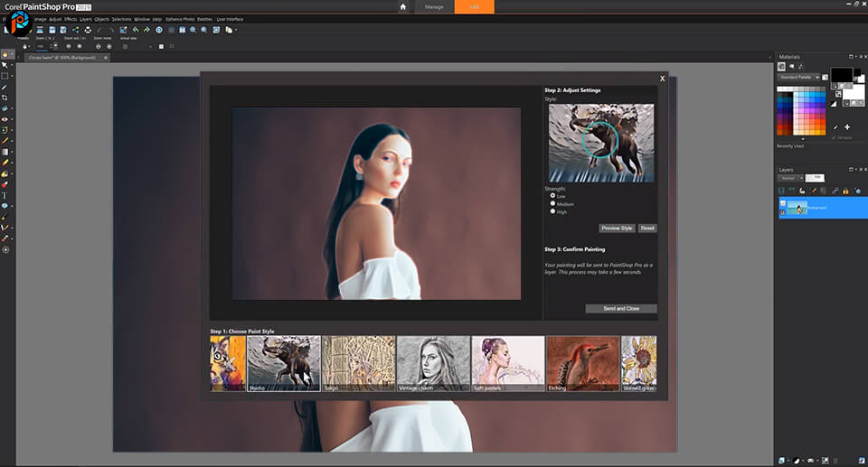Close the open document tab
The width and height of the screenshot is (868, 467).
(106, 58)
